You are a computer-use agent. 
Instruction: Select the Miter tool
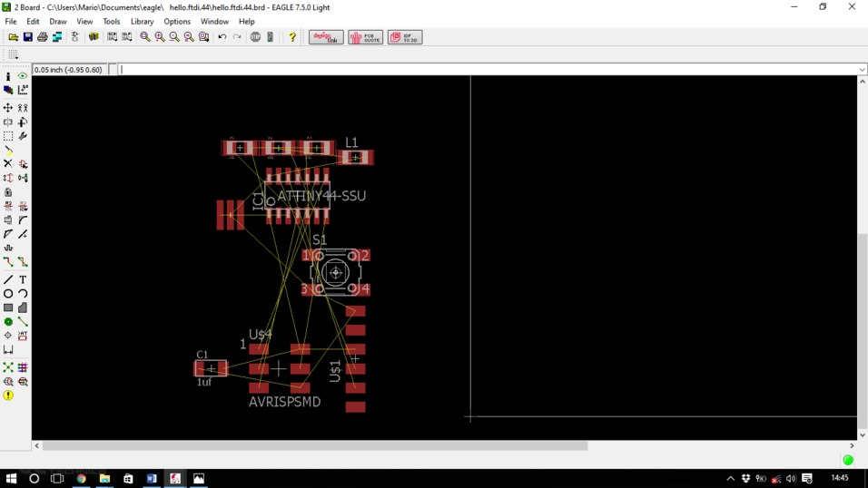[x=23, y=220]
